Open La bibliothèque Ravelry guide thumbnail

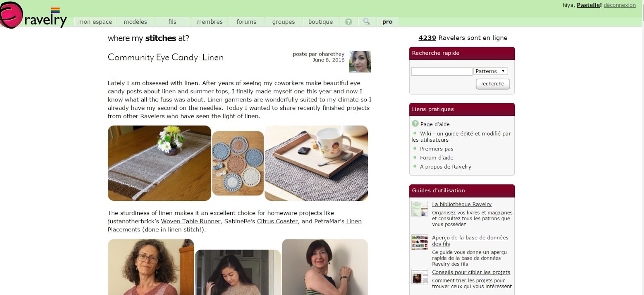pyautogui.click(x=419, y=209)
